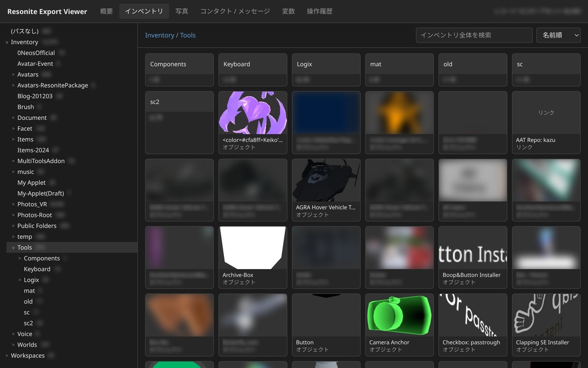Open the Keyboard folder card

tap(253, 70)
